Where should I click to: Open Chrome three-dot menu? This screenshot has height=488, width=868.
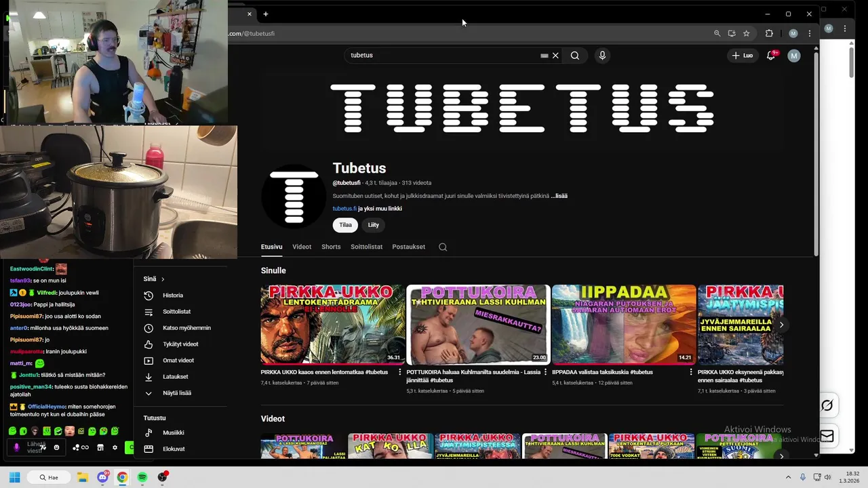click(809, 33)
